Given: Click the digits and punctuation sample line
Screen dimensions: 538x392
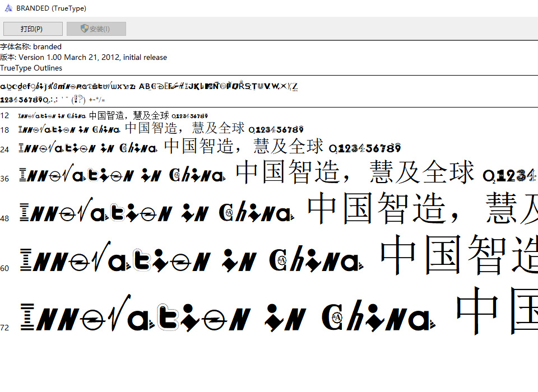Looking at the screenshot, I should click(x=53, y=100).
